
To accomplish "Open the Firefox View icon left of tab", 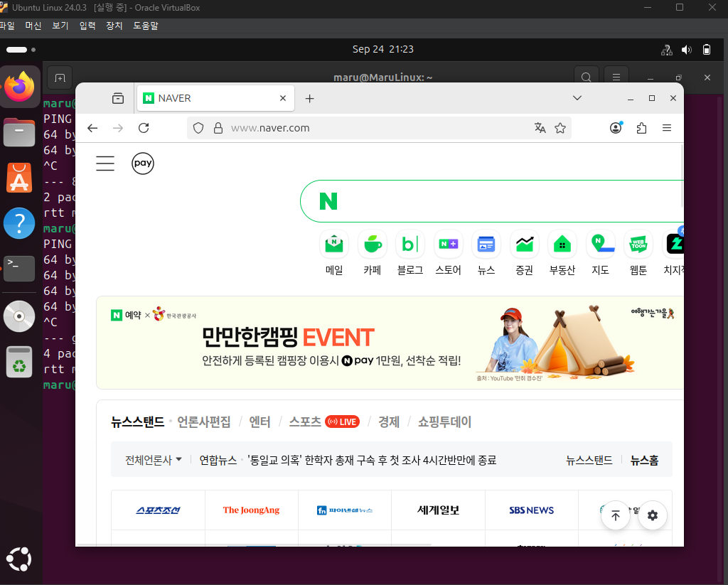I will (118, 98).
